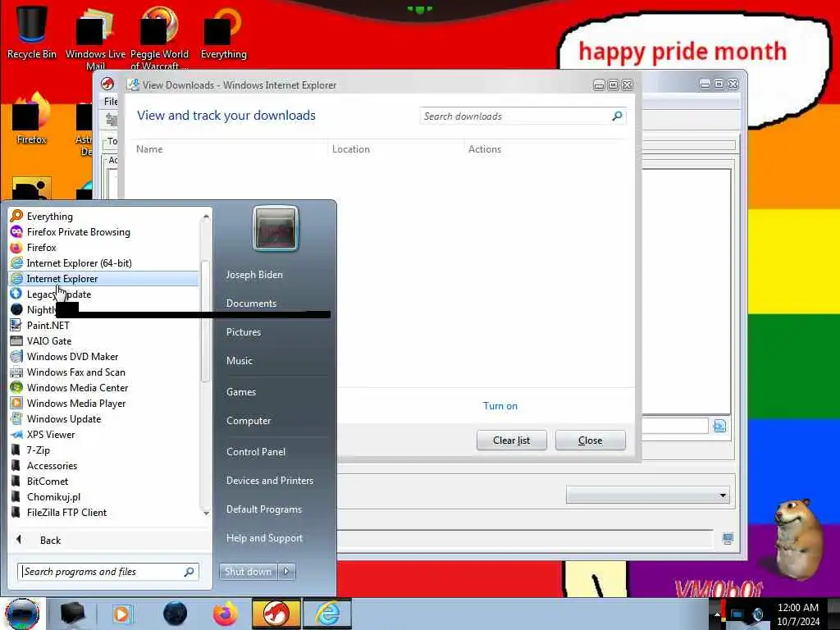840x630 pixels.
Task: Sort downloads by Name column
Action: (x=149, y=149)
